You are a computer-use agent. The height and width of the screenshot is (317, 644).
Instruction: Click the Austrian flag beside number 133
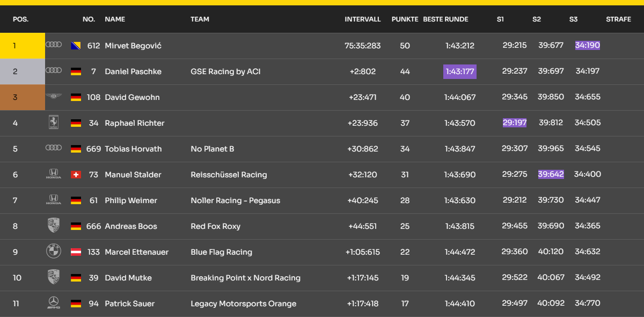[x=76, y=252]
